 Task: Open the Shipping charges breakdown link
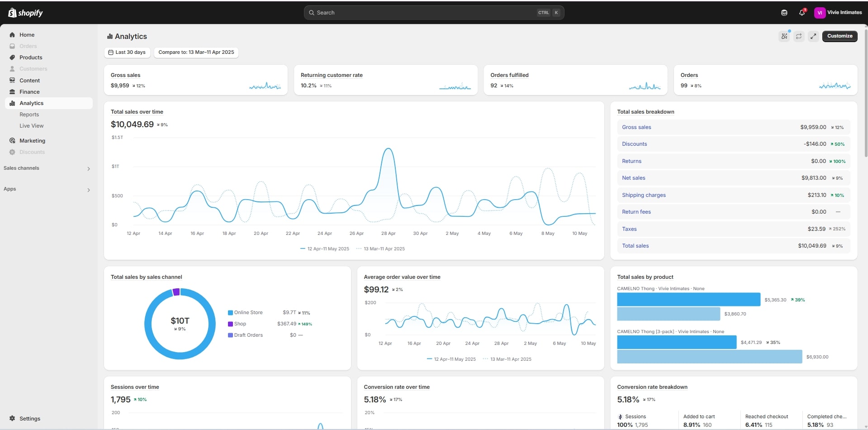pyautogui.click(x=644, y=195)
